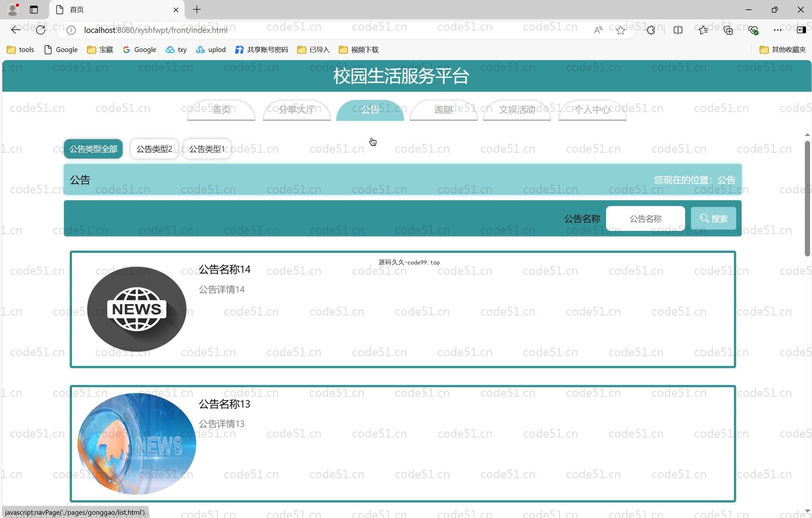Click the 公告名称 search input field
The image size is (812, 518).
coord(645,219)
